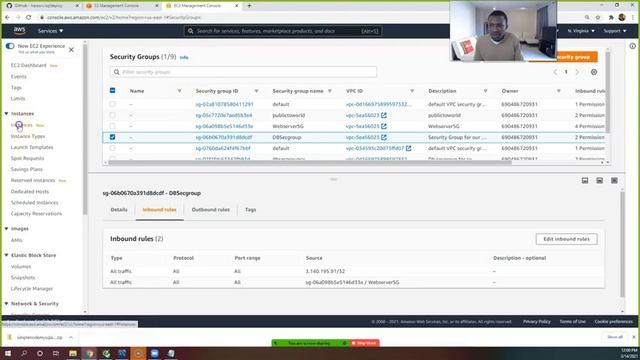Click the Security Groups Info link
Viewport: 640px width, 360px height.
[184, 58]
